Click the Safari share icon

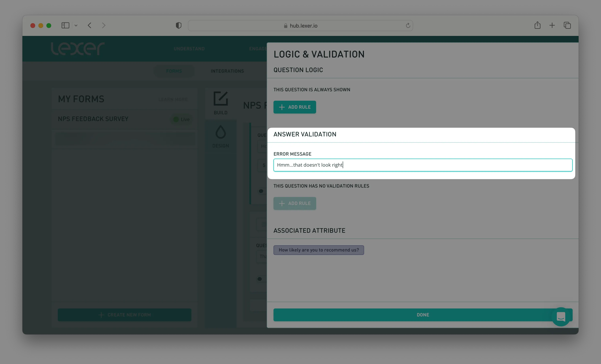pos(537,25)
